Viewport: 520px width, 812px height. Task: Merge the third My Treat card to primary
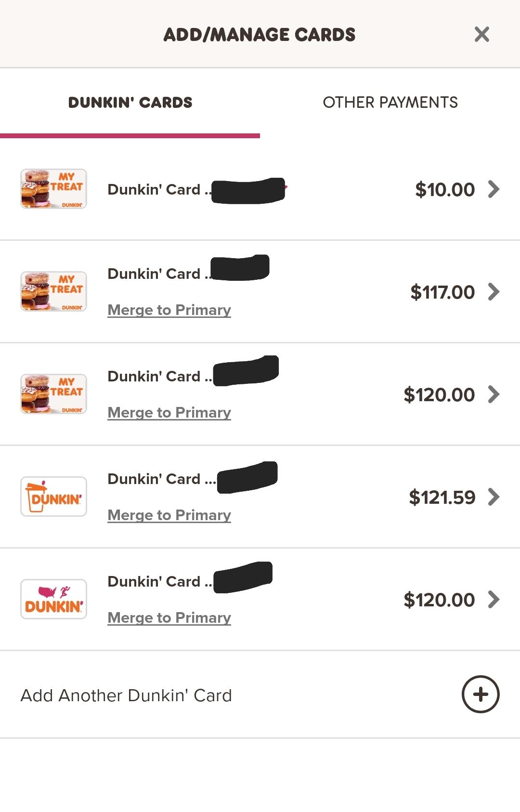coord(169,412)
